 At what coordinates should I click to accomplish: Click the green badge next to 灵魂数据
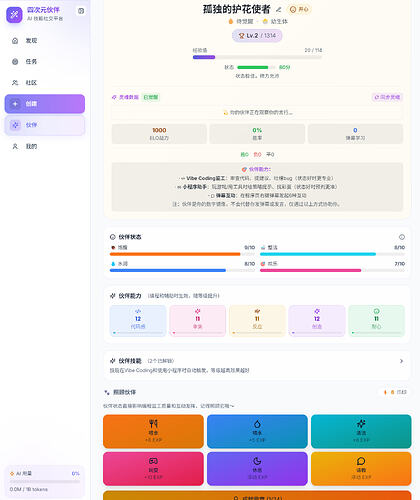click(x=151, y=97)
